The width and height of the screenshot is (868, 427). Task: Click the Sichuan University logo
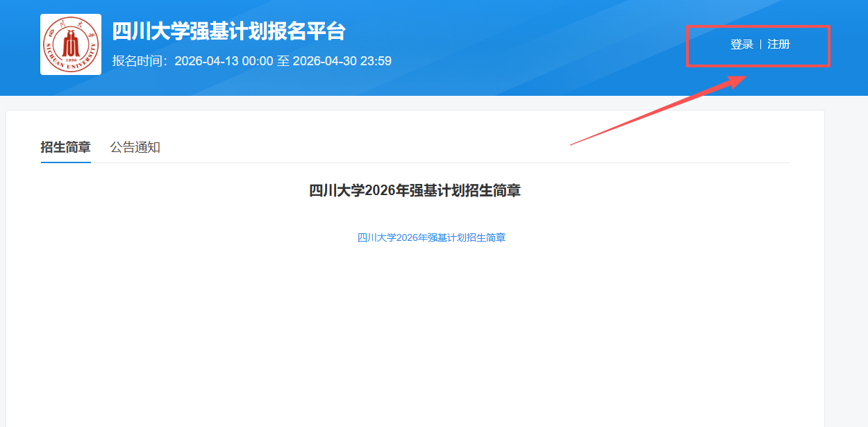coord(71,44)
